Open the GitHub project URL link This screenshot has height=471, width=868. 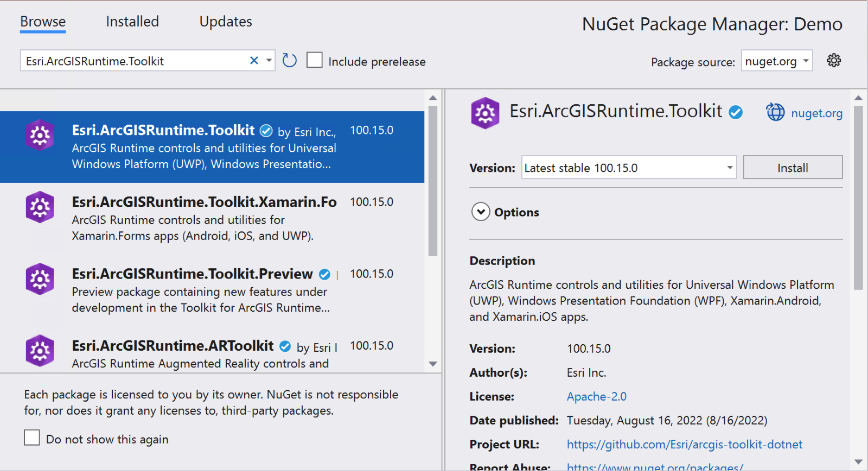click(x=684, y=444)
